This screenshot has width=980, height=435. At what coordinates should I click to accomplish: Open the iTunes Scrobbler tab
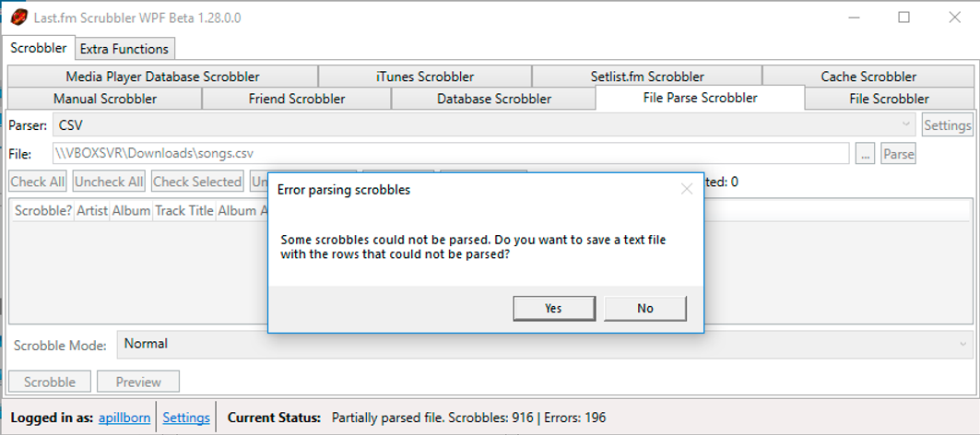425,76
